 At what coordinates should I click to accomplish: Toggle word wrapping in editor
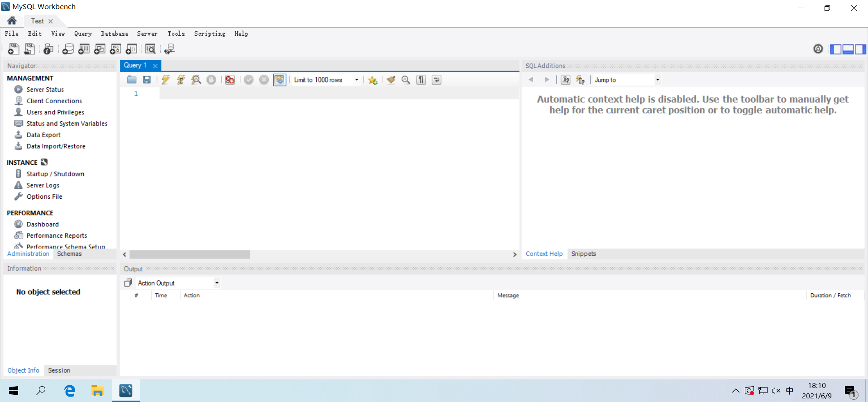436,80
